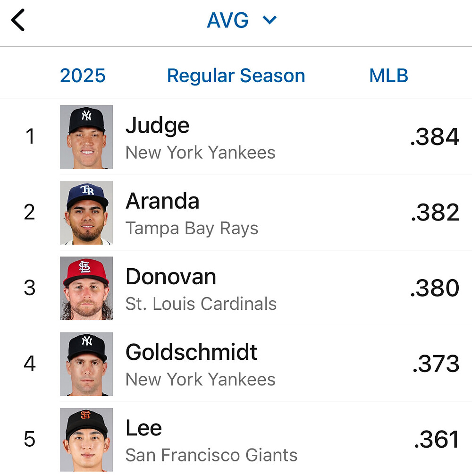Image resolution: width=472 pixels, height=476 pixels.
Task: Tap St. Louis Cardinals team label
Action: coord(201,304)
